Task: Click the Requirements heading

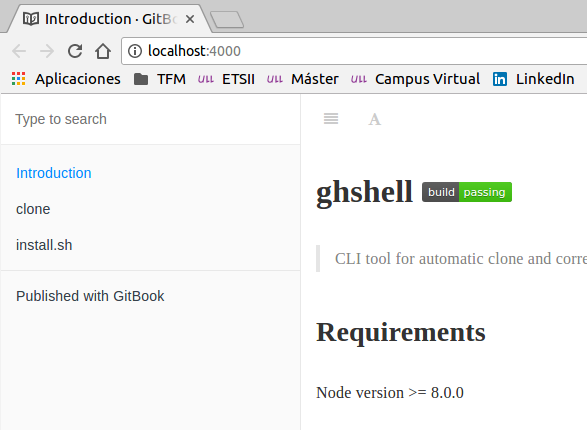Action: 401,332
